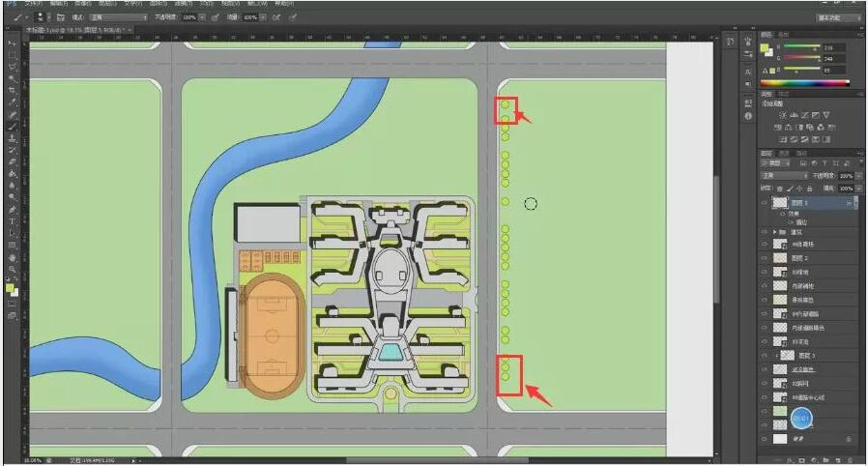868x466 pixels.
Task: Click the zoom percentage field in status bar
Action: pos(33,460)
